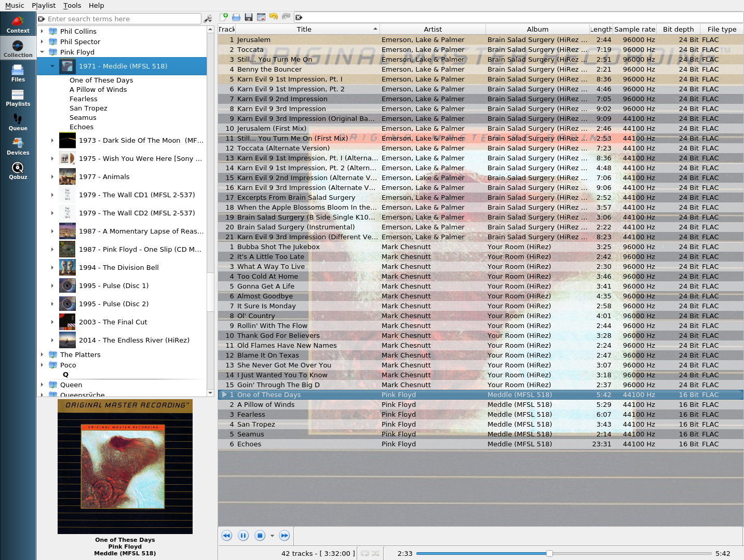This screenshot has height=560, width=744.
Task: Sort playlist by Sample rate column
Action: point(634,29)
